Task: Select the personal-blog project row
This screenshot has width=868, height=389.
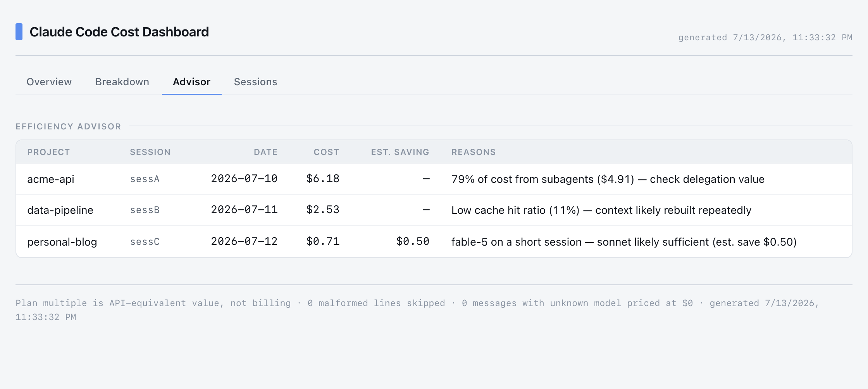Action: click(x=434, y=241)
